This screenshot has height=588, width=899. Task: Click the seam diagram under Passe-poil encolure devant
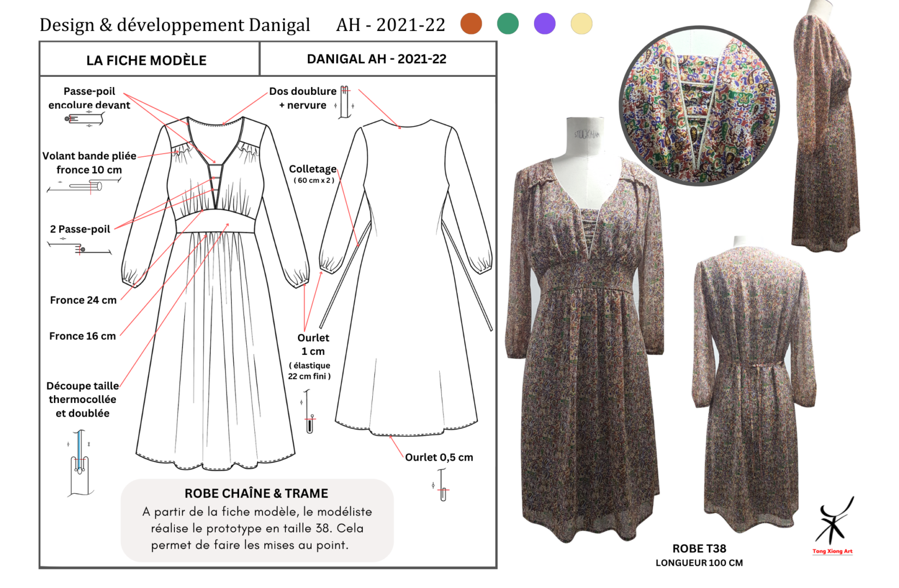(84, 119)
